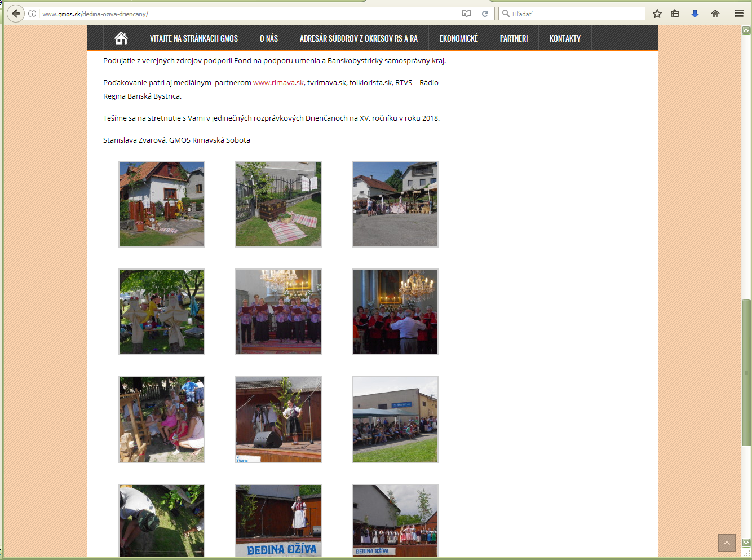This screenshot has width=752, height=560.
Task: Click the browser back arrow button
Action: (16, 14)
